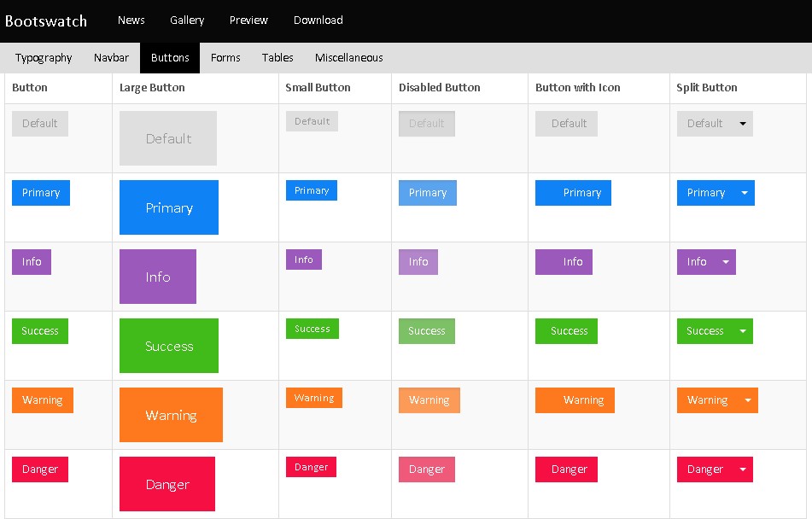
Task: Switch to the Typography tab
Action: tap(44, 58)
